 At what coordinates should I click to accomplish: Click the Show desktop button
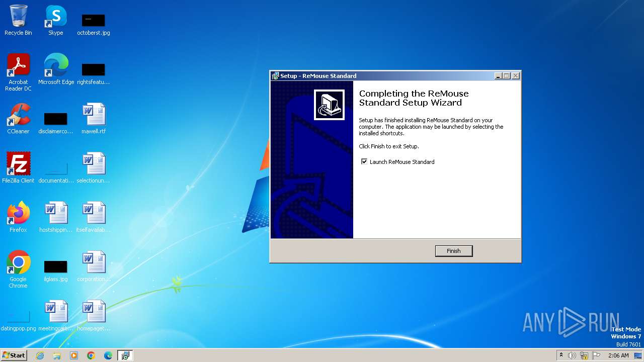coord(638,355)
